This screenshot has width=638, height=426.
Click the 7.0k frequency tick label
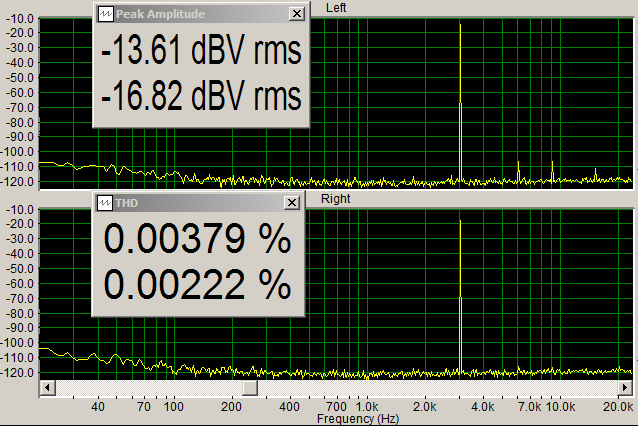[530, 406]
